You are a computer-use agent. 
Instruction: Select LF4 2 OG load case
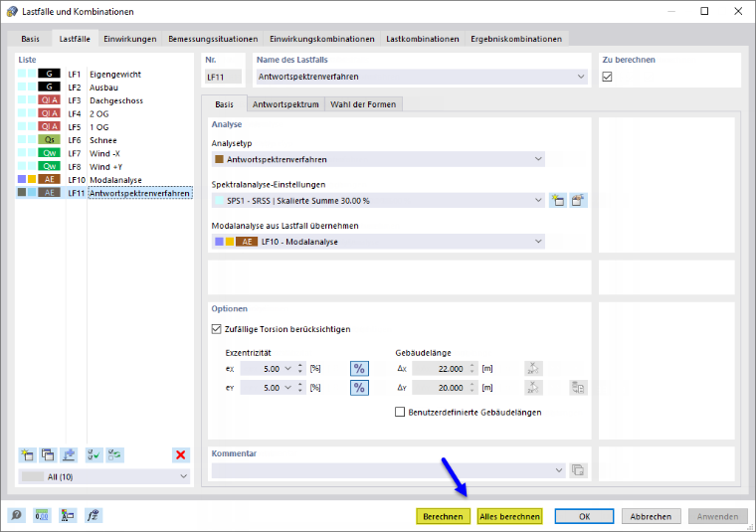point(104,113)
